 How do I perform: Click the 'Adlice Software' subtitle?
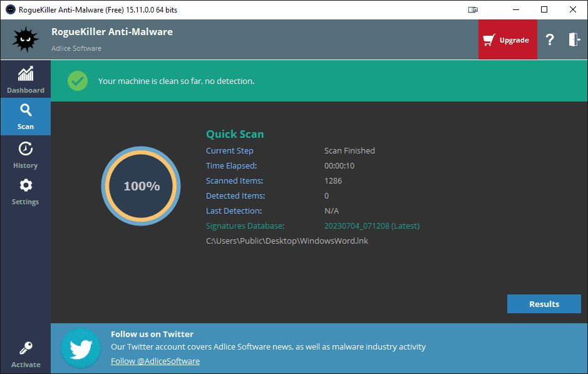(76, 48)
